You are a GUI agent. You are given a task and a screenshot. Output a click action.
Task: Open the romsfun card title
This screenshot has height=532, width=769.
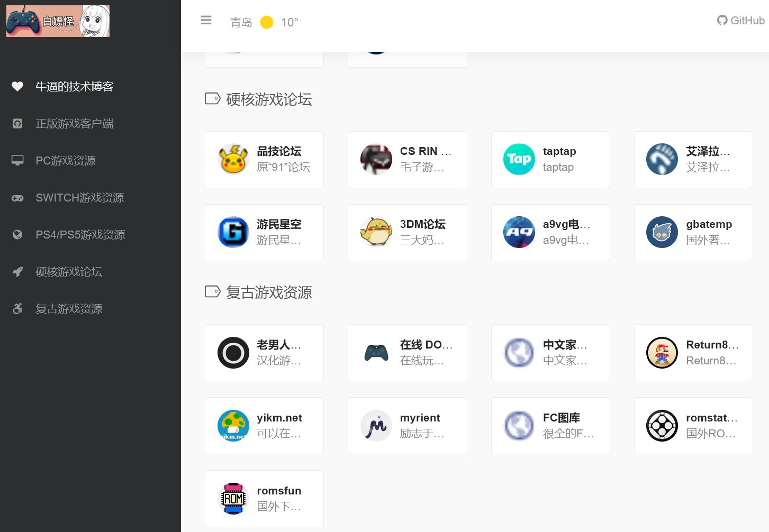click(x=279, y=491)
